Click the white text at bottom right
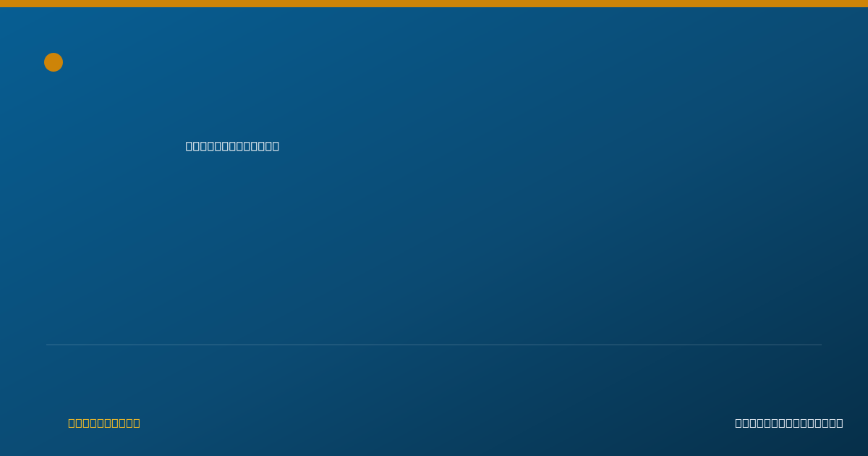The width and height of the screenshot is (868, 456). pyautogui.click(x=789, y=423)
